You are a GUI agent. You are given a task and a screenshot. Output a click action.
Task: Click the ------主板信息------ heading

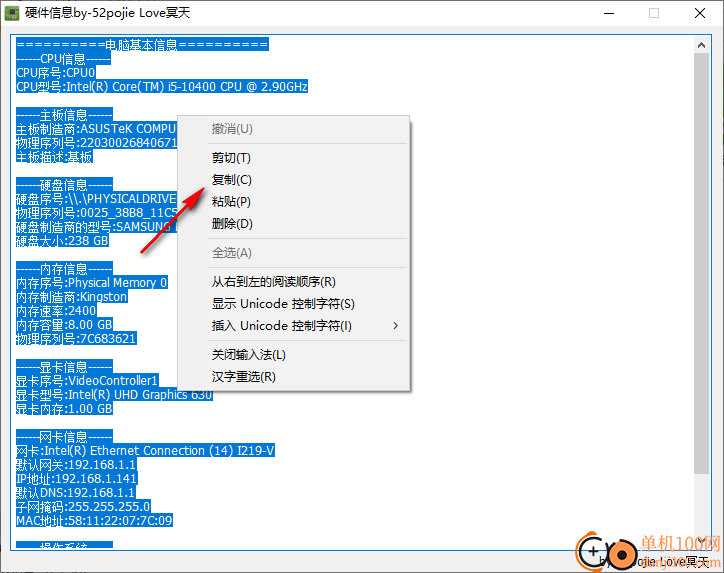click(64, 115)
